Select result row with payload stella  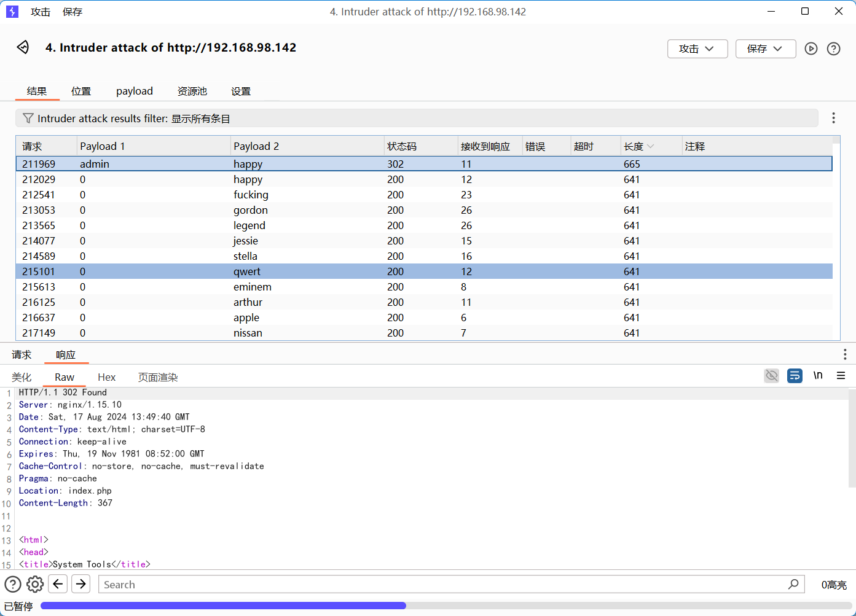(x=424, y=256)
